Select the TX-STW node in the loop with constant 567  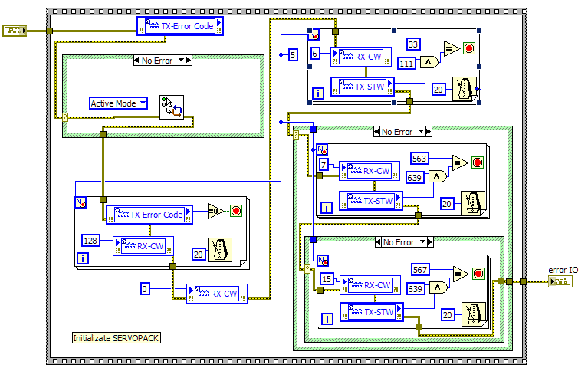[x=372, y=312]
